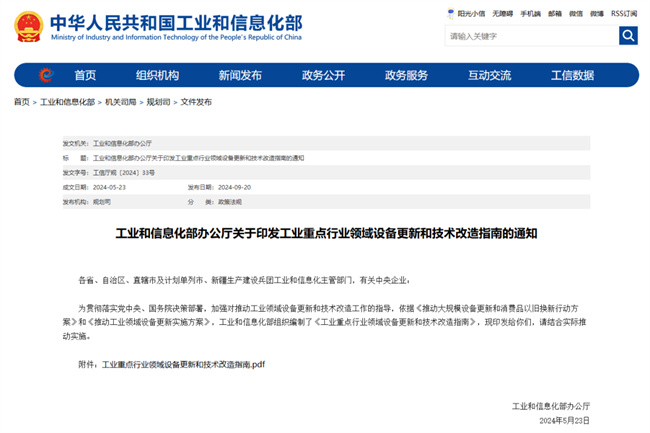Click the national emblem logo
This screenshot has width=650, height=433.
(29, 27)
